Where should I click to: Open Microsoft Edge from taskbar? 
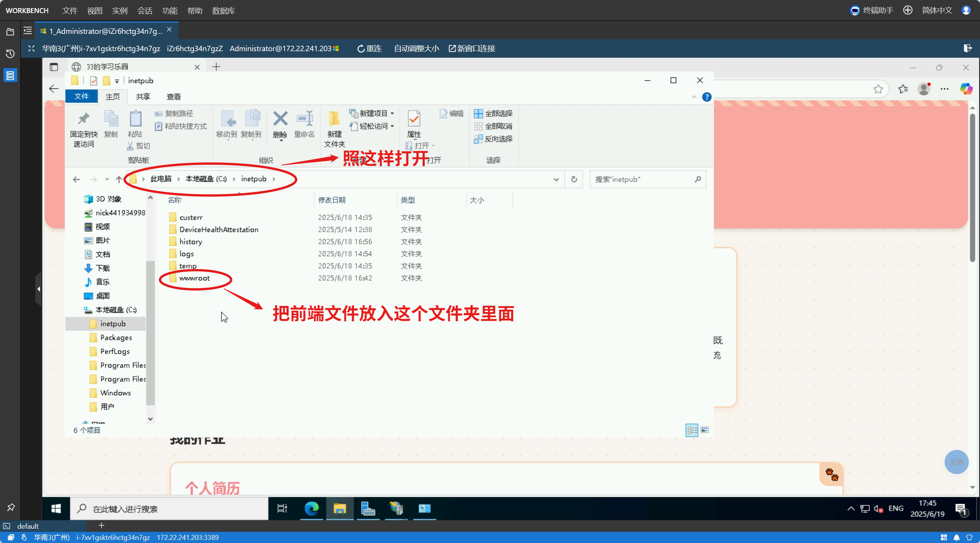[x=312, y=509]
